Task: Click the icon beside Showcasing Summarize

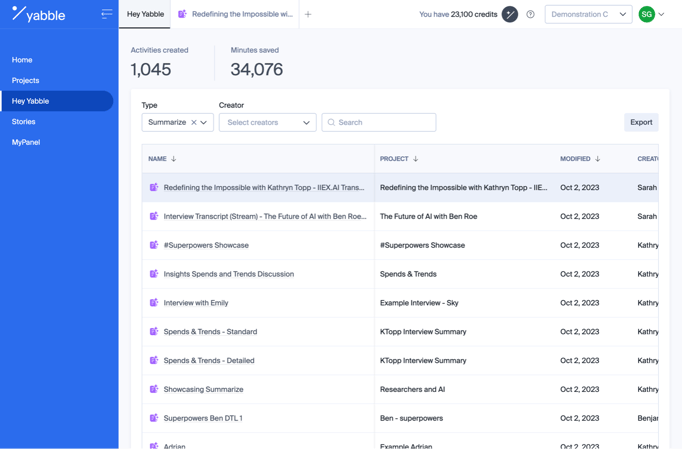Action: [x=154, y=389]
